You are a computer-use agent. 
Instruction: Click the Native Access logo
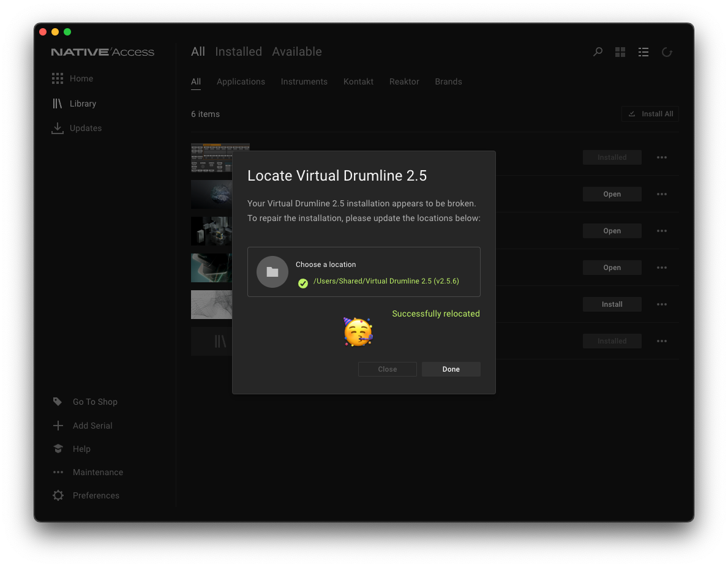pyautogui.click(x=103, y=52)
